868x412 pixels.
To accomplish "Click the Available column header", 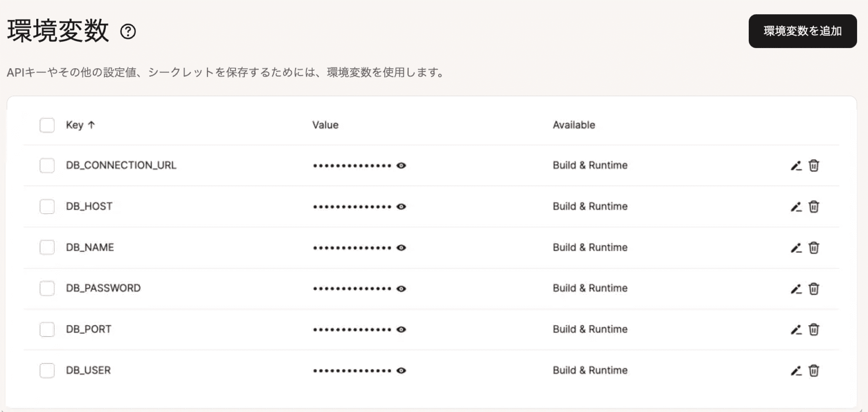I will point(574,125).
